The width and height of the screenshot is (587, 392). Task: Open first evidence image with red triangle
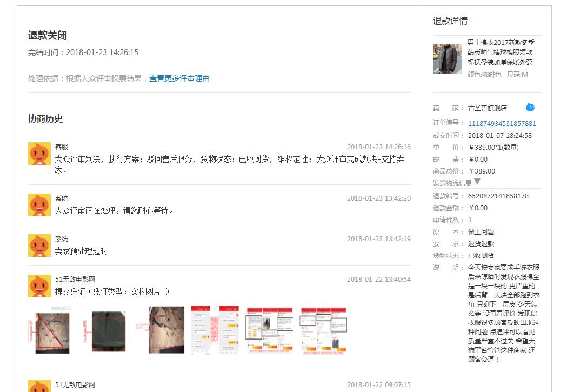point(49,330)
